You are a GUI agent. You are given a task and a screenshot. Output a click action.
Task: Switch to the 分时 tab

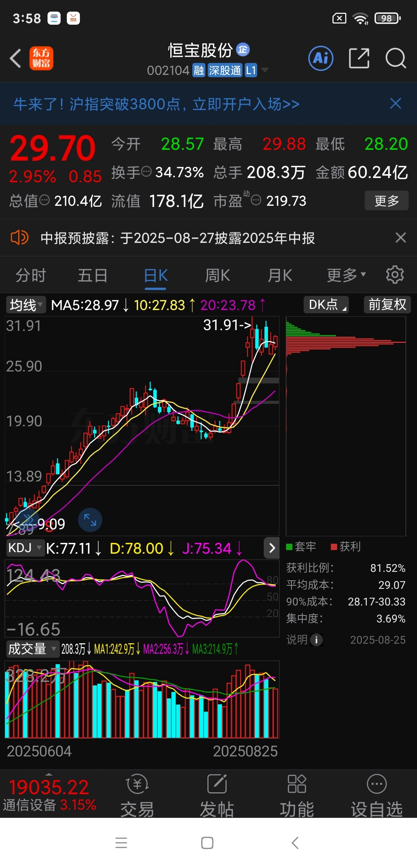coord(31,275)
